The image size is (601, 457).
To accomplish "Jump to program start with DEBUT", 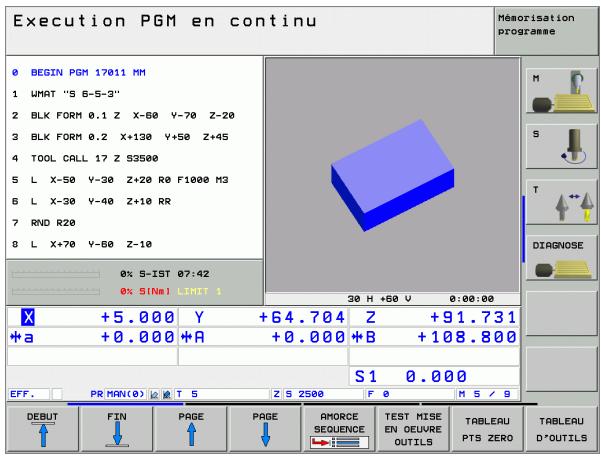I will pyautogui.click(x=43, y=429).
